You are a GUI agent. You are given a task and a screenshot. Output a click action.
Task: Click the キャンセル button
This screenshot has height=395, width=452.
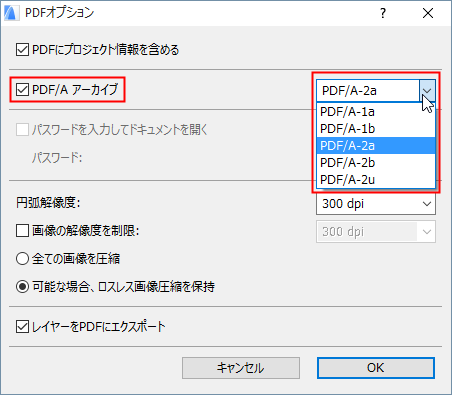[241, 368]
